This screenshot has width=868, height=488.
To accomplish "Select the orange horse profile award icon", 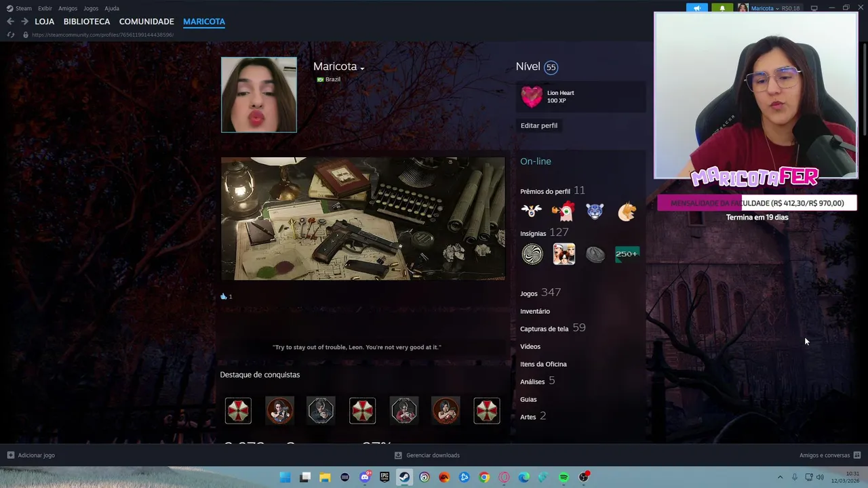I will pos(627,211).
